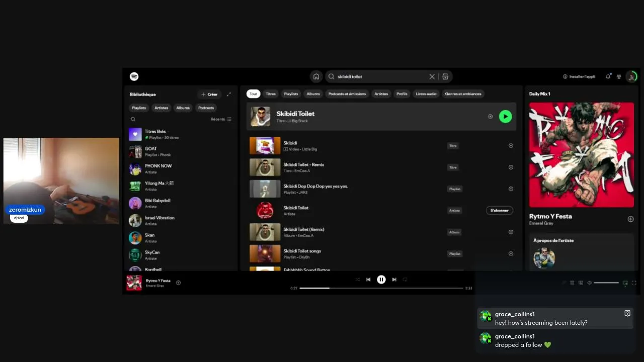Open Israel Vibration artist entry
This screenshot has width=644, height=362.
pos(181,221)
